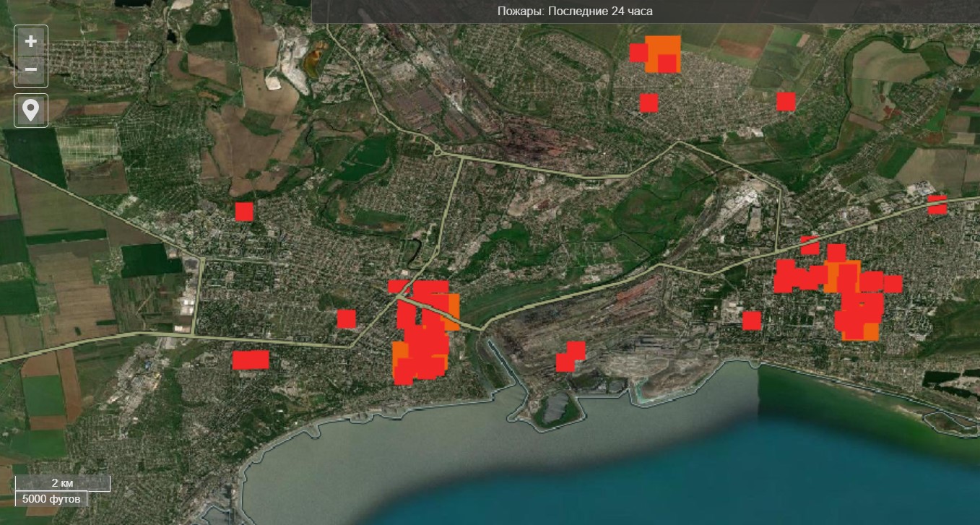Select the orange patch at eastern cluster's bottom
Viewport: 980px width, 525px height.
(870, 332)
